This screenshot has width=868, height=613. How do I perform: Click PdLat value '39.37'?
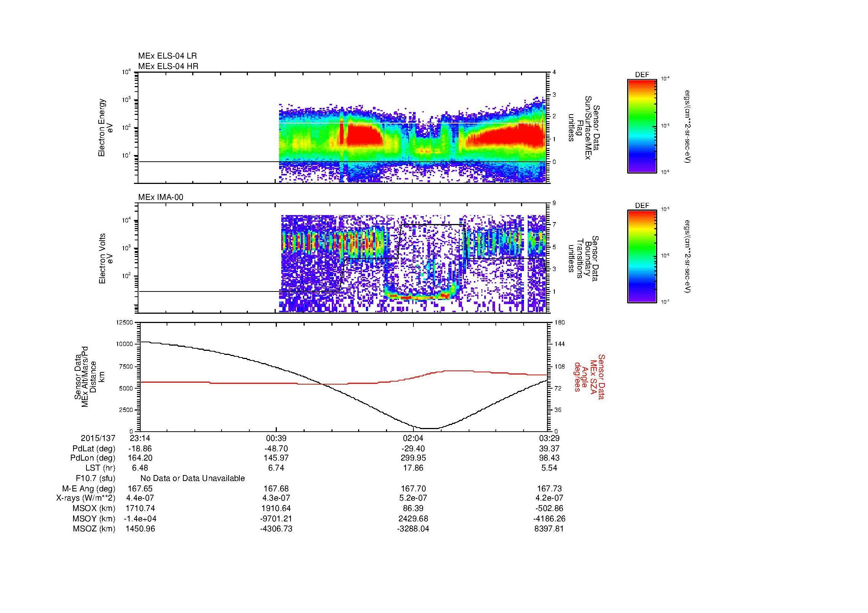[x=550, y=449]
